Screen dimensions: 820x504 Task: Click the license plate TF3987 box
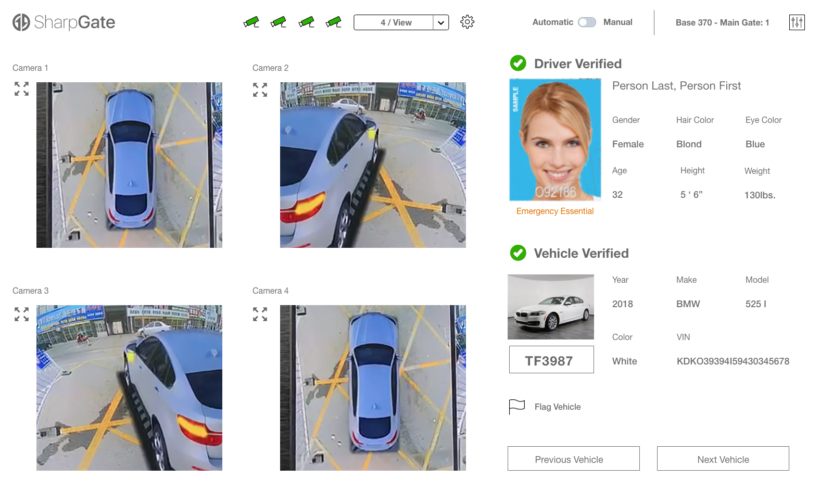coord(551,360)
